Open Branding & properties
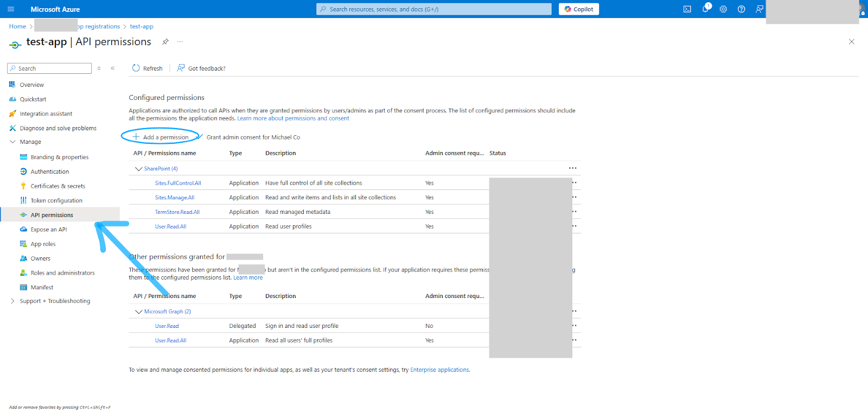Screen dimensions: 868x412 pyautogui.click(x=60, y=157)
